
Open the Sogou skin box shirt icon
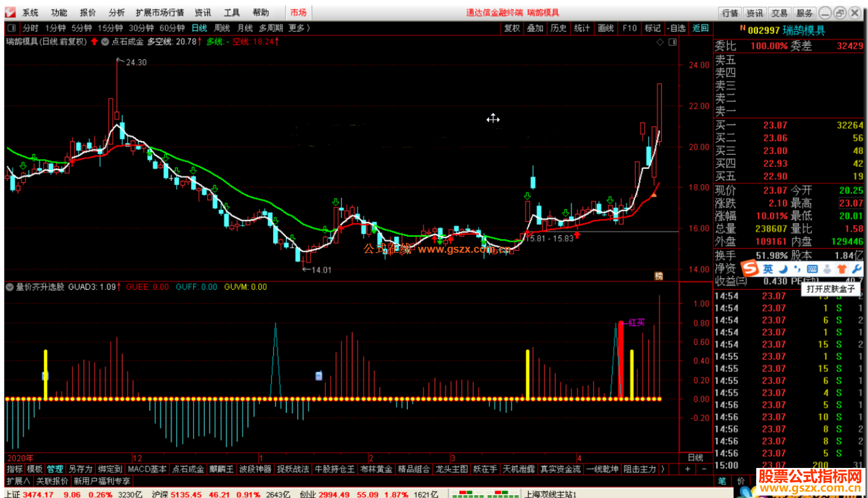point(842,269)
